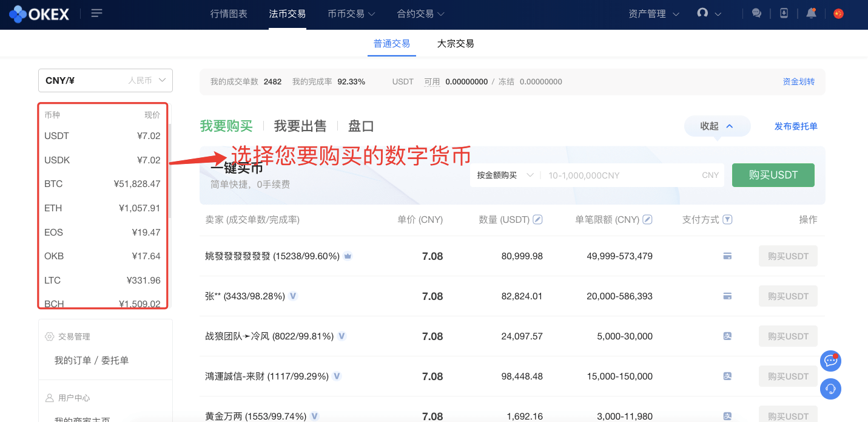Screen dimensions: 868x422
Task: Open the user avatar icon in header
Action: point(702,13)
